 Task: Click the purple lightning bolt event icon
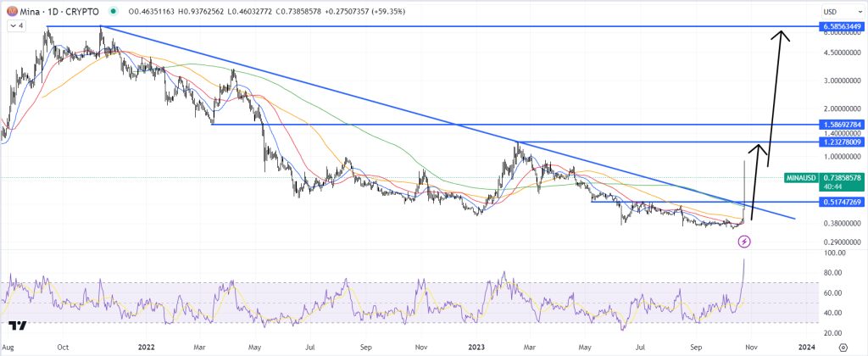click(x=744, y=241)
